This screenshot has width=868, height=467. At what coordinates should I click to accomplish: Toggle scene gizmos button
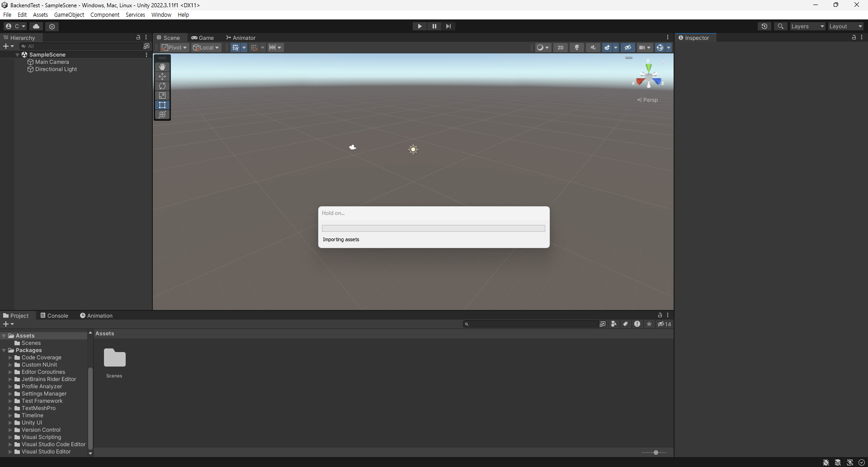(660, 48)
